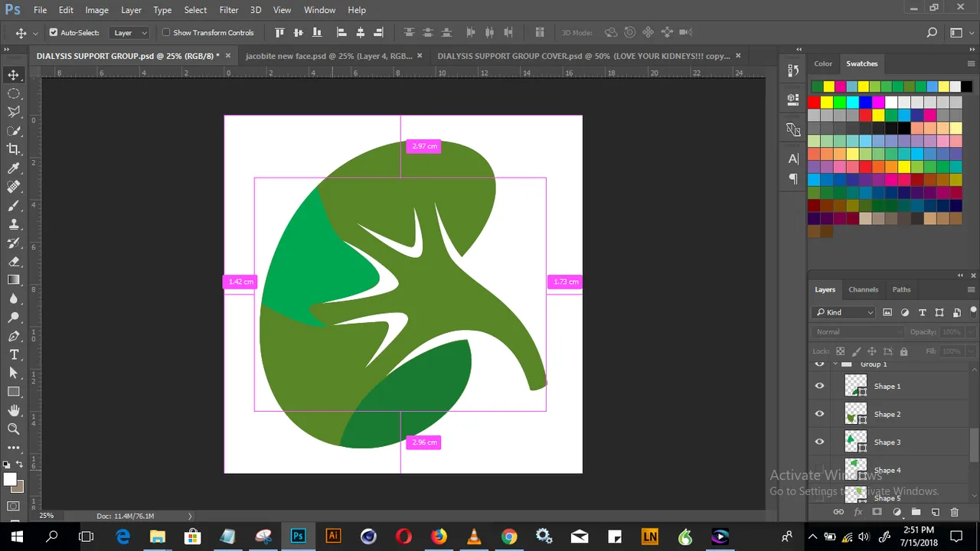The width and height of the screenshot is (980, 551).
Task: Select the Gradient tool
Action: tap(14, 280)
